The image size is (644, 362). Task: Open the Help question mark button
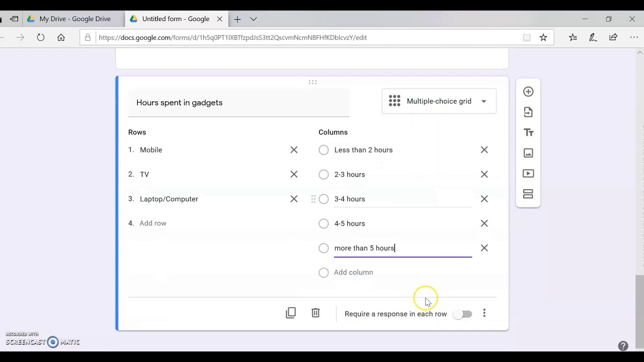click(623, 346)
